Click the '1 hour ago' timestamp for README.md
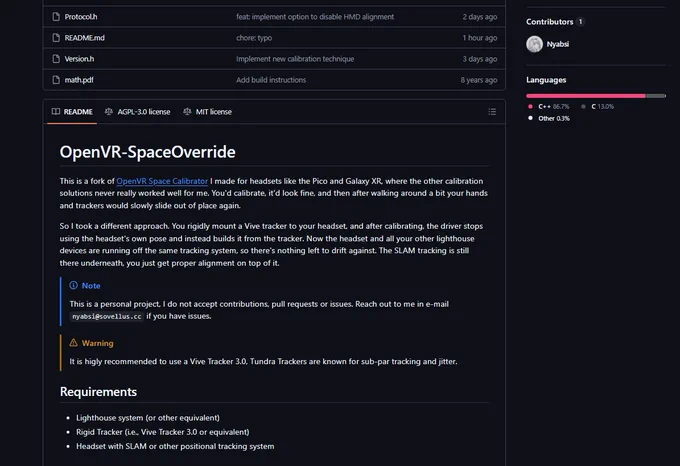 tap(480, 38)
